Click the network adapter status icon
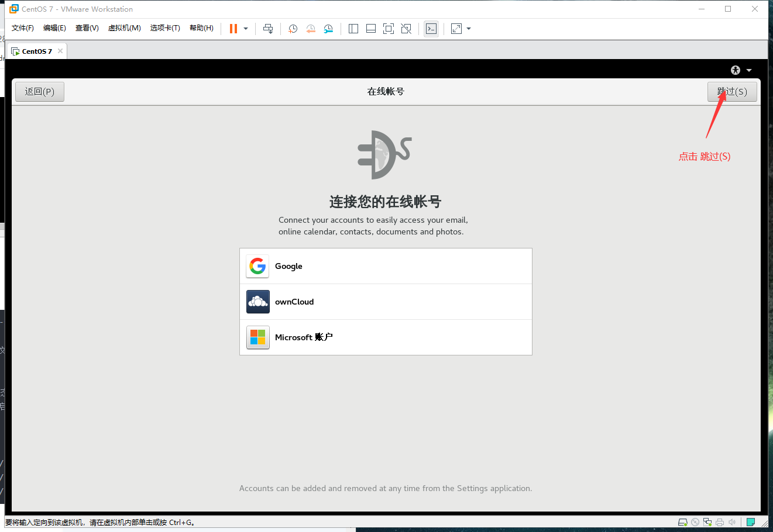This screenshot has height=532, width=773. click(x=707, y=521)
